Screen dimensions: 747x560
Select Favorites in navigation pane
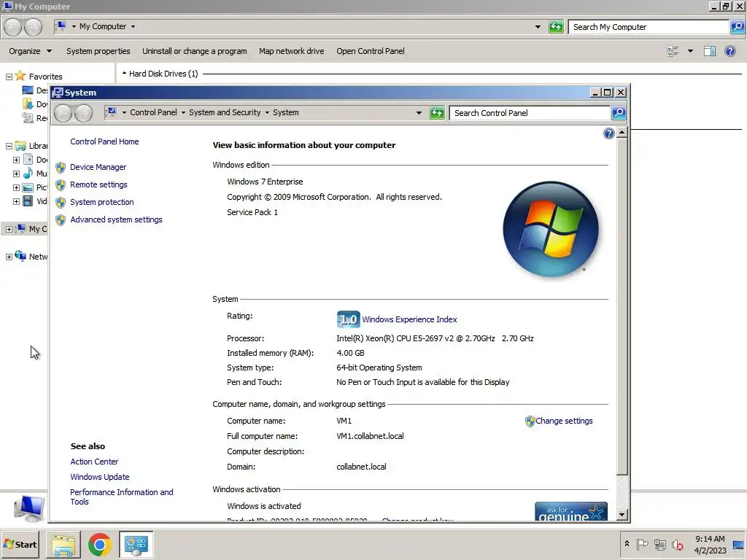tap(45, 76)
